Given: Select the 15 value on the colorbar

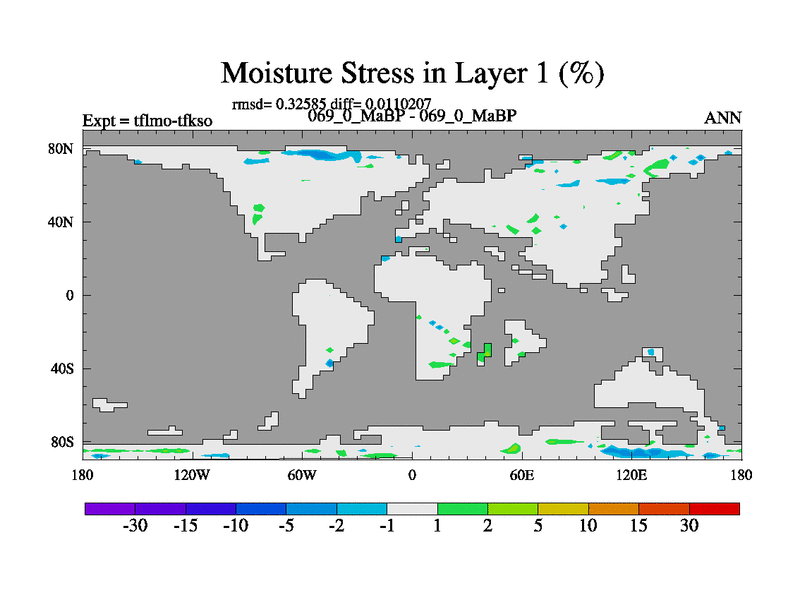Looking at the screenshot, I should tap(638, 526).
